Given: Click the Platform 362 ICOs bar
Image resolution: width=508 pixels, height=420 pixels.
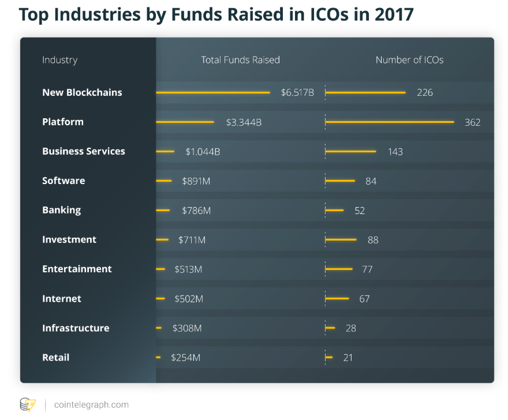Looking at the screenshot, I should tap(390, 122).
